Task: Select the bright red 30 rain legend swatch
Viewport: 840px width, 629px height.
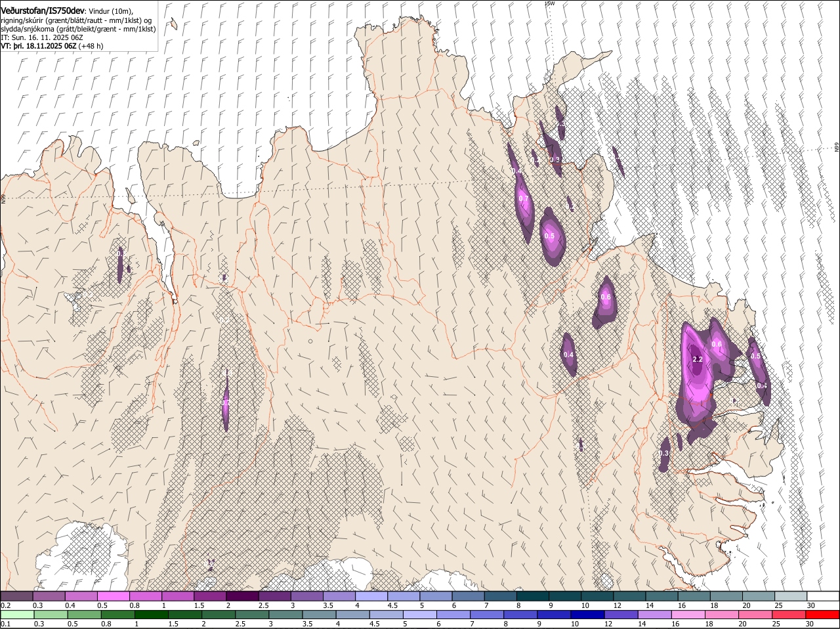Action: pyautogui.click(x=823, y=615)
